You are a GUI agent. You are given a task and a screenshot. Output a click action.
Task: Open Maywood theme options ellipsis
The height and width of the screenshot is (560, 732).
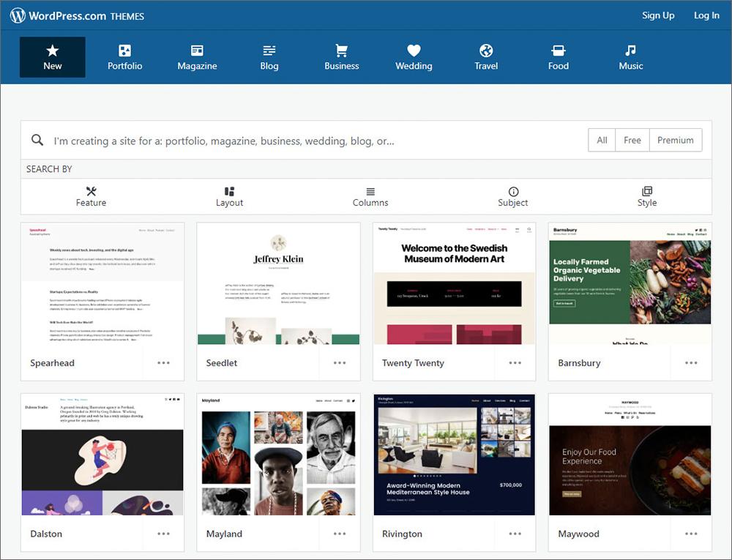pos(691,534)
